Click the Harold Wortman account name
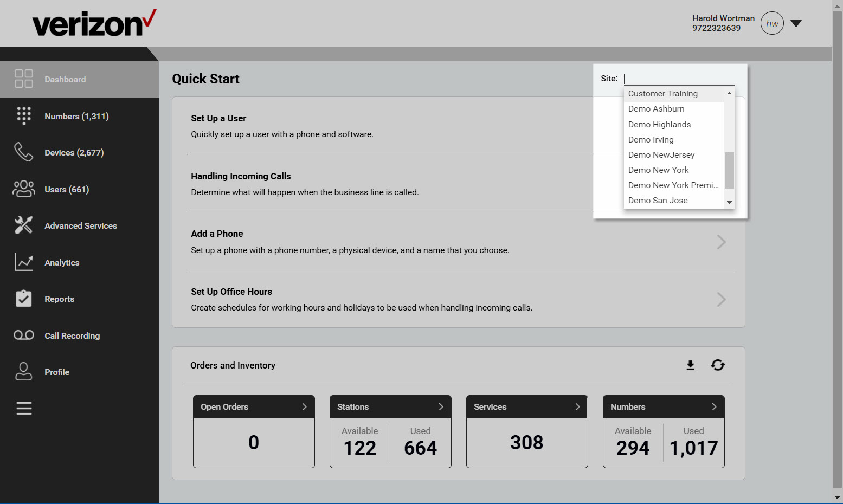843x504 pixels. (x=723, y=18)
